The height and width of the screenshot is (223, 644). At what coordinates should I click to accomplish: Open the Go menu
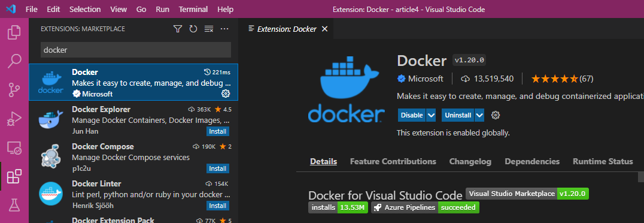(141, 9)
